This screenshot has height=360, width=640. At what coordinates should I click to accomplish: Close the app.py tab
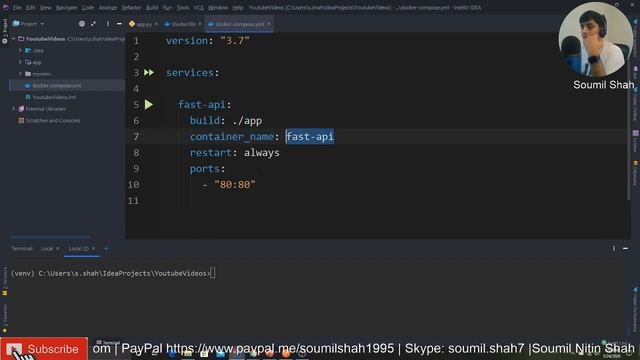point(156,24)
